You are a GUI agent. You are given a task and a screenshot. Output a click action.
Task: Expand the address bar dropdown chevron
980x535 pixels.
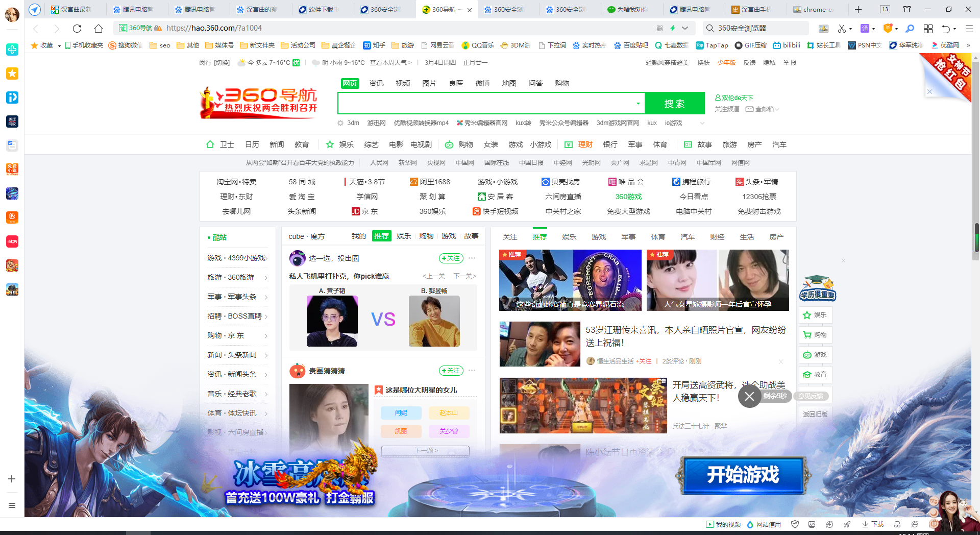click(685, 28)
